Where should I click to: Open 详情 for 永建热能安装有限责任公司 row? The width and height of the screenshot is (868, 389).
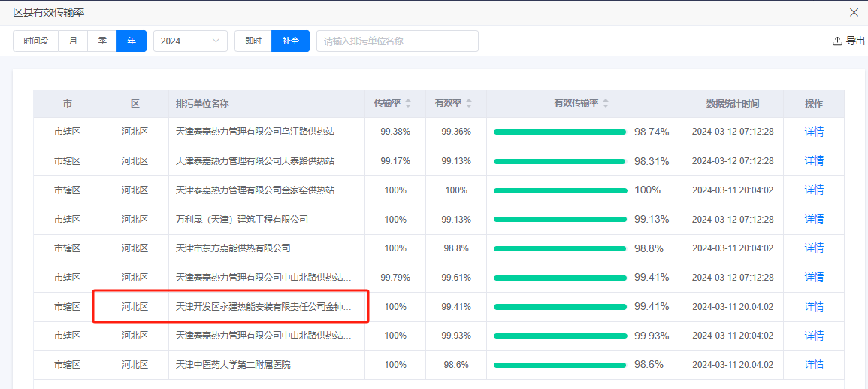(x=814, y=306)
